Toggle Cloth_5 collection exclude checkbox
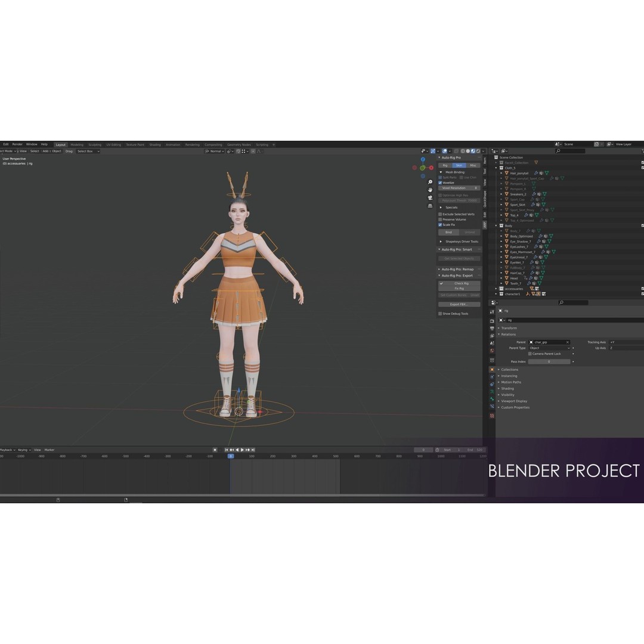 [x=642, y=168]
